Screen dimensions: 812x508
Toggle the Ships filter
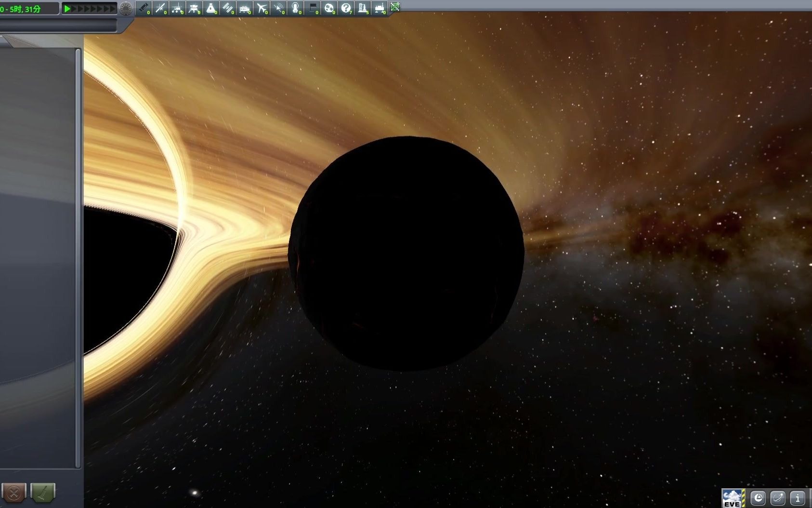pos(211,8)
